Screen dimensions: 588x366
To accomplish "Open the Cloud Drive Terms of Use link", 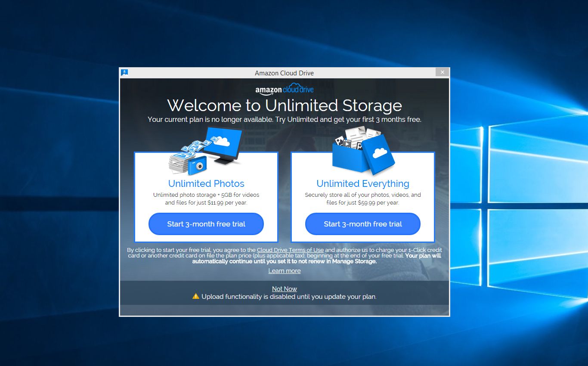I will (x=290, y=250).
